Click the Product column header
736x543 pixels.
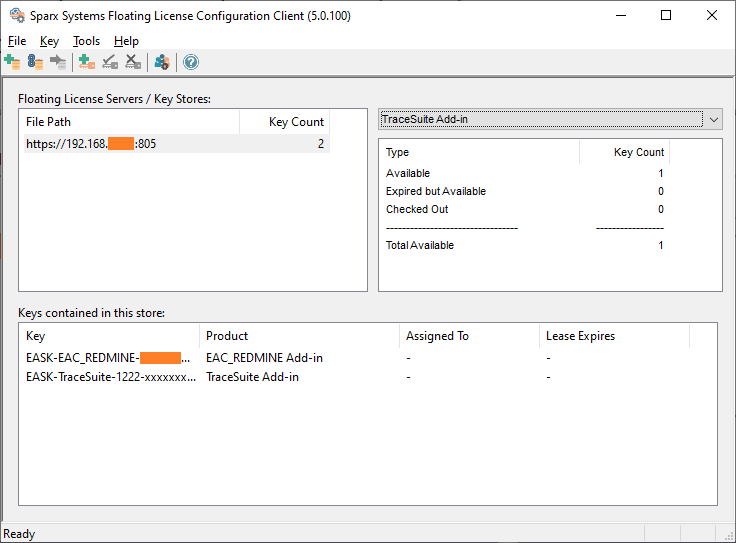pos(299,336)
